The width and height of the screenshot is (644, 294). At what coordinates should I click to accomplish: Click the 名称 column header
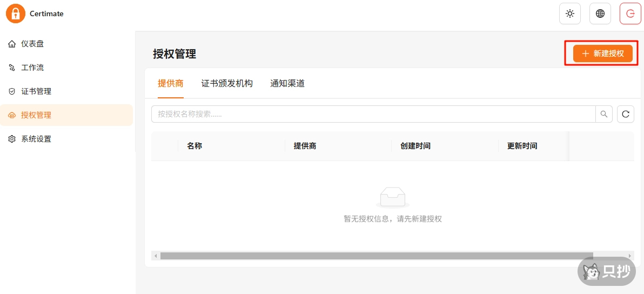point(194,146)
